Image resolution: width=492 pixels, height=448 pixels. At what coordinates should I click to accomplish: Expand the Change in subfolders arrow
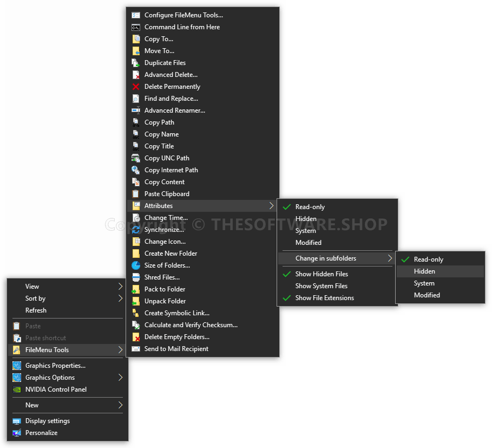[390, 258]
